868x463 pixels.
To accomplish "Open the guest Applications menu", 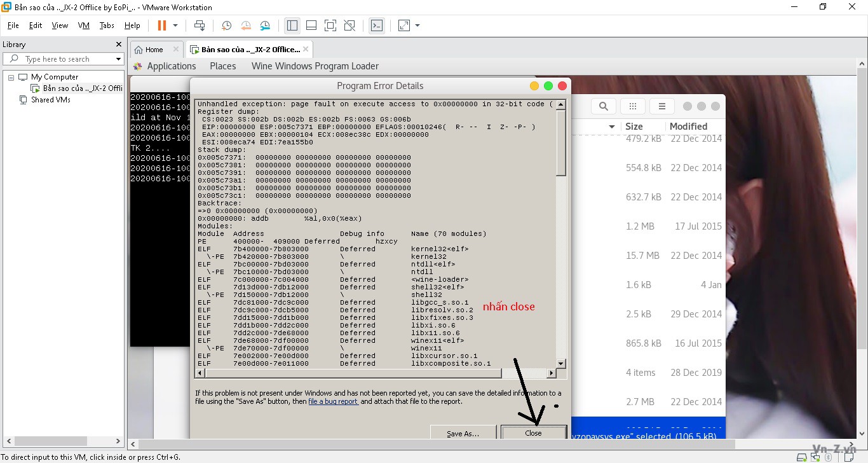I will point(172,66).
